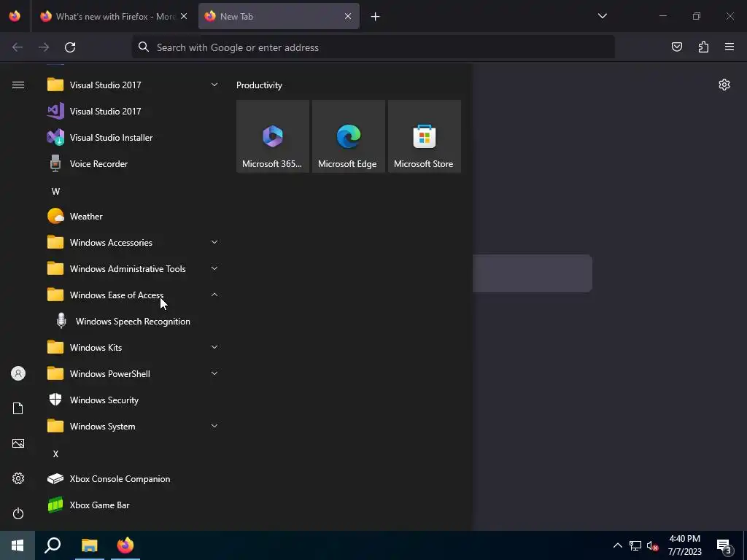
Task: Expand Visual Studio 2017 folder
Action: pos(133,85)
